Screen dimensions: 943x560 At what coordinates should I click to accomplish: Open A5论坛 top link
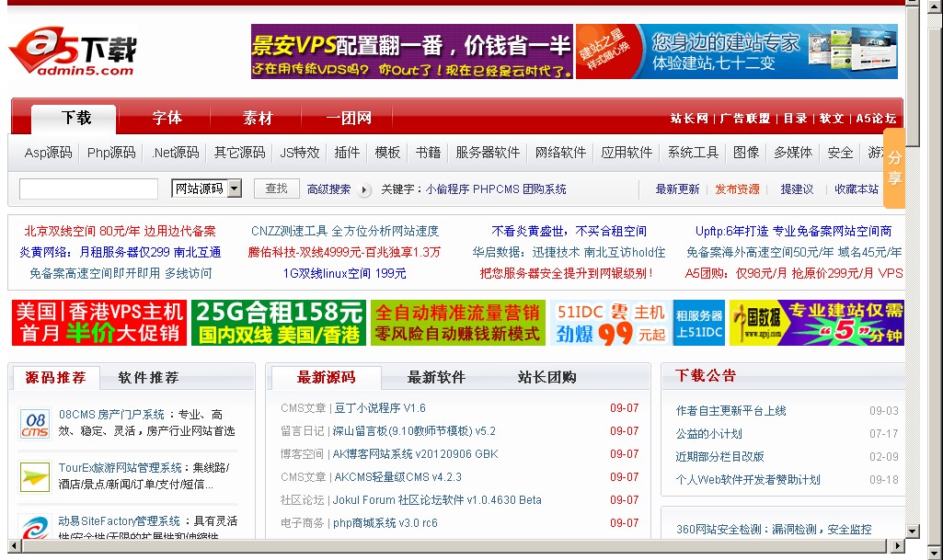point(876,119)
